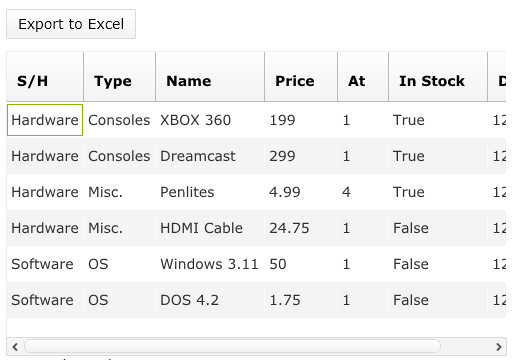
Task: Select the Hardware cell in first row
Action: pos(45,120)
